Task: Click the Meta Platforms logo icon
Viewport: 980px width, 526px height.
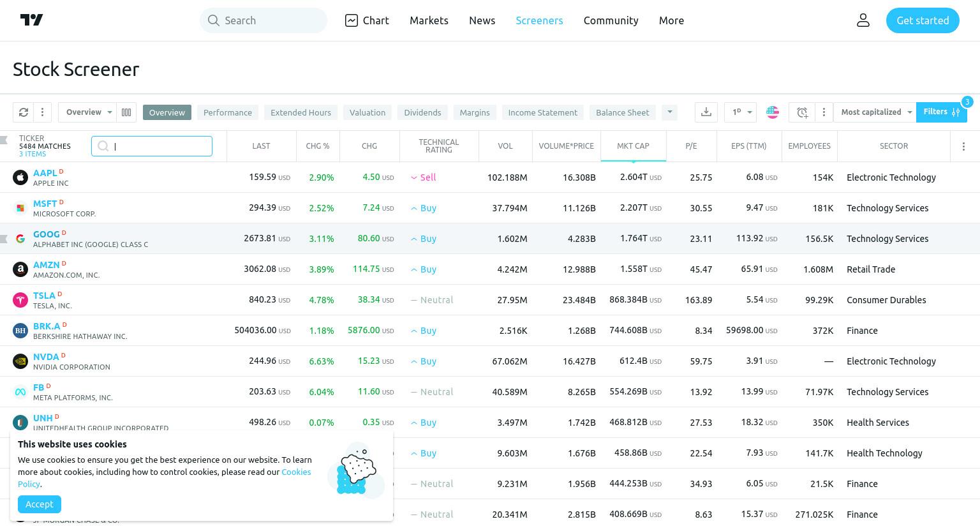Action: point(20,392)
